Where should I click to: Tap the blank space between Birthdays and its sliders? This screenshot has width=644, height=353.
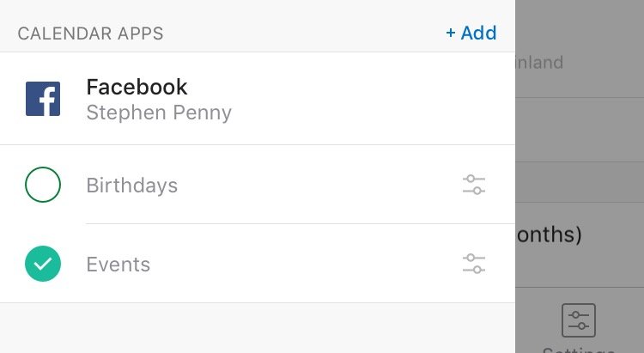pyautogui.click(x=318, y=186)
